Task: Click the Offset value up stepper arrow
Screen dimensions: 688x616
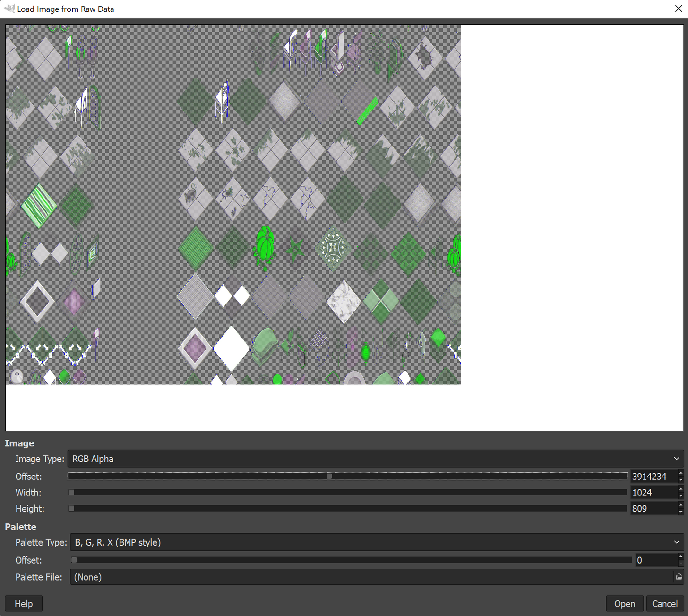Action: pyautogui.click(x=681, y=473)
